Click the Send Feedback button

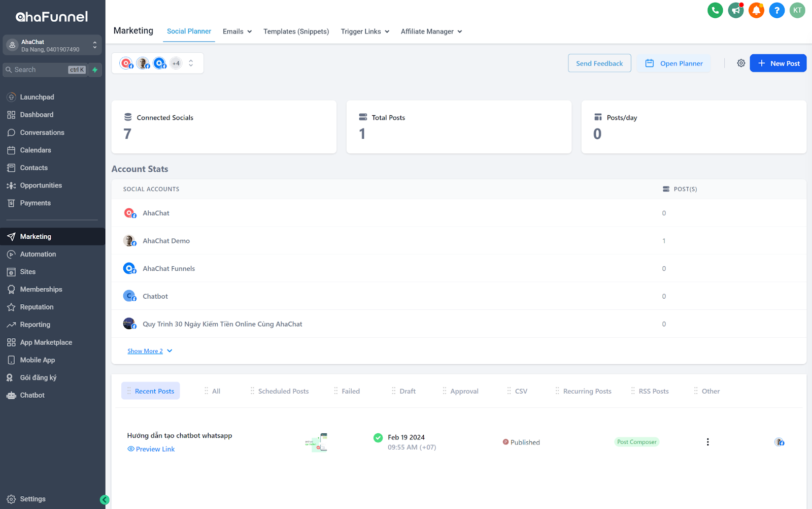pos(599,63)
